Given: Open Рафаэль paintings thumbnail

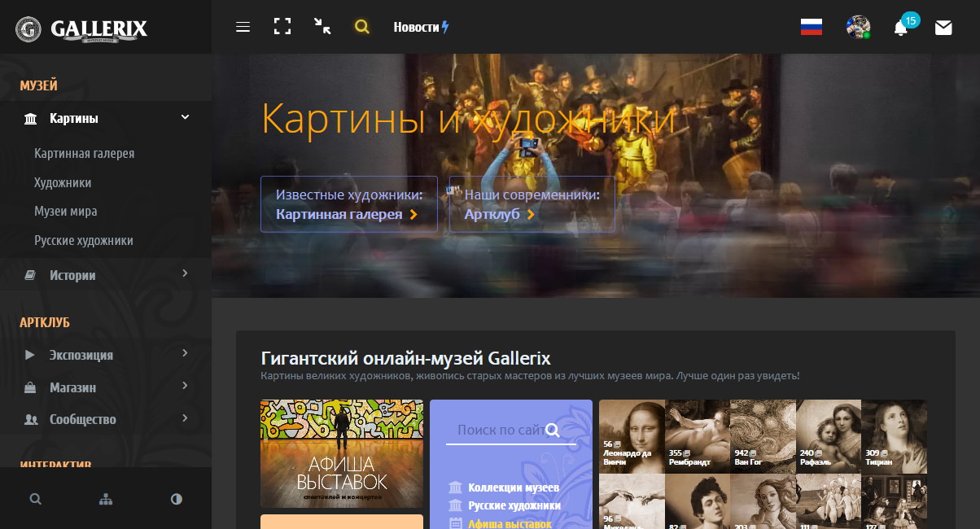Looking at the screenshot, I should (829, 436).
